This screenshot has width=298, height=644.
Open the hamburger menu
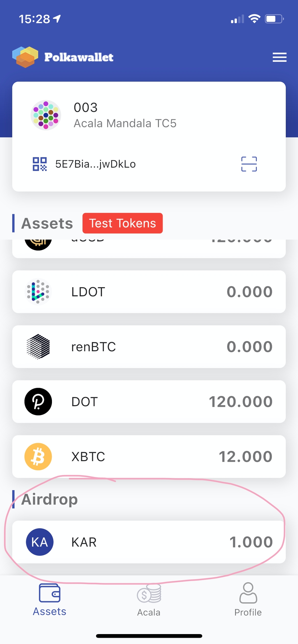click(279, 57)
